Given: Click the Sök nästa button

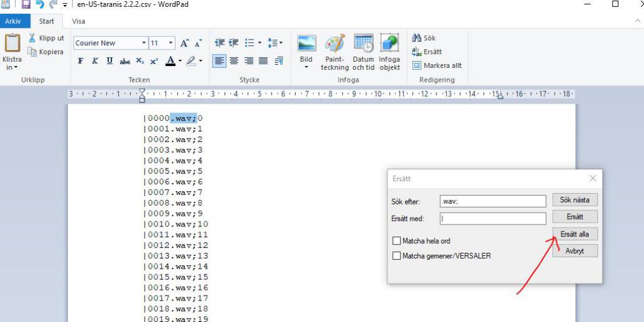Looking at the screenshot, I should [x=575, y=200].
